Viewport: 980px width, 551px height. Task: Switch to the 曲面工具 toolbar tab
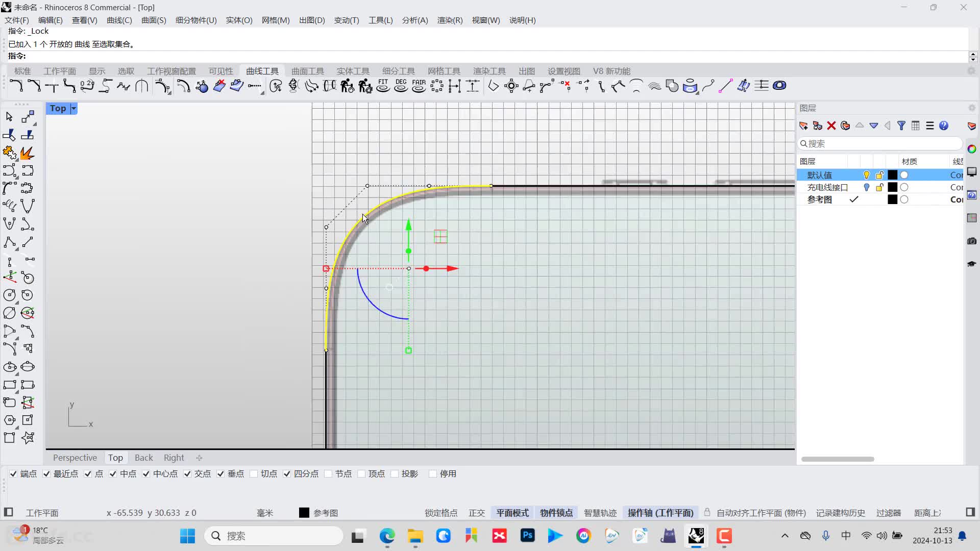pyautogui.click(x=308, y=71)
